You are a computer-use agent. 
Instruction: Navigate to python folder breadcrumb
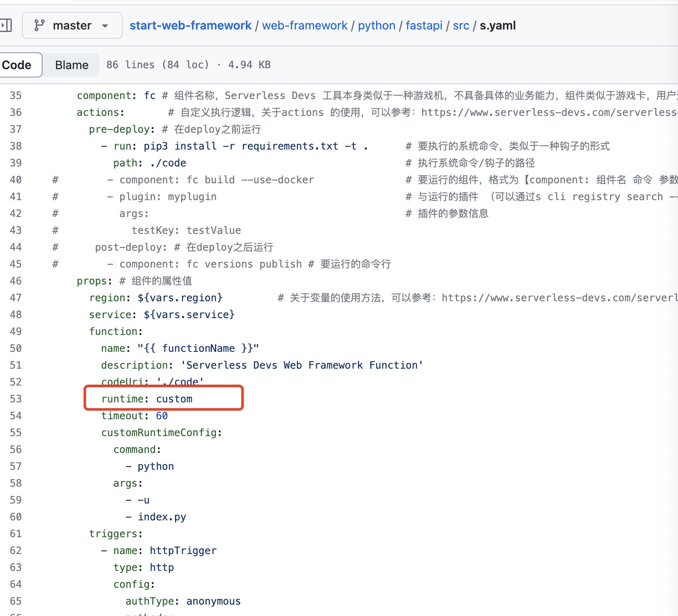[377, 26]
